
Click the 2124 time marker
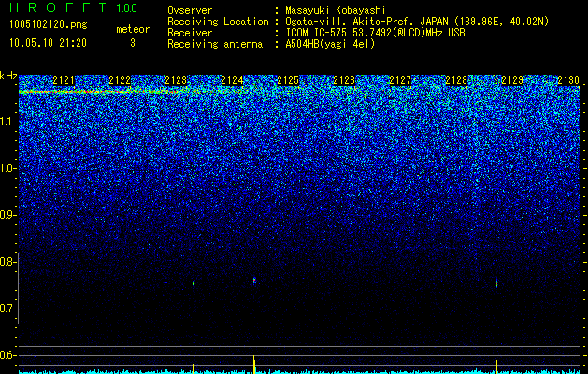tap(232, 80)
